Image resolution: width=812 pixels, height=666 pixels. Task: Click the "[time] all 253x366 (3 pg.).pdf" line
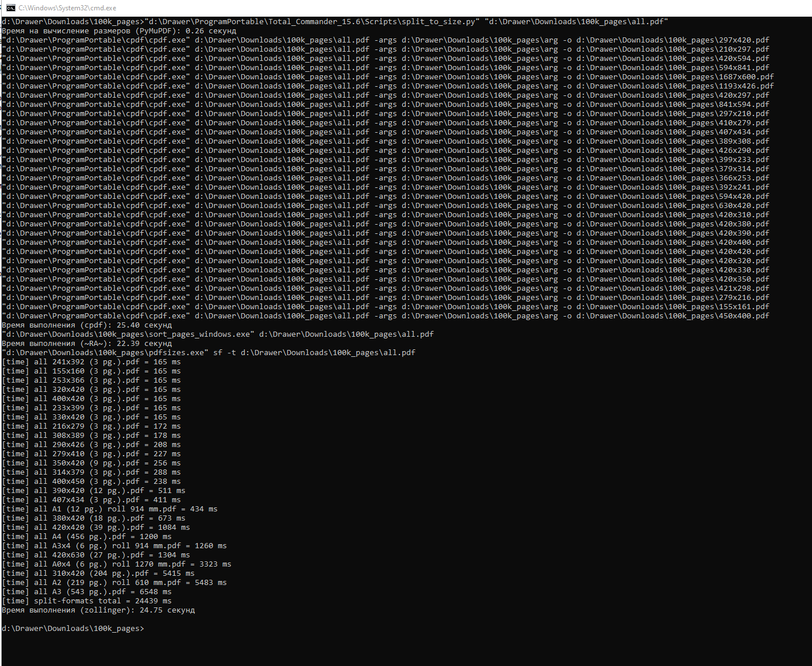[91, 380]
